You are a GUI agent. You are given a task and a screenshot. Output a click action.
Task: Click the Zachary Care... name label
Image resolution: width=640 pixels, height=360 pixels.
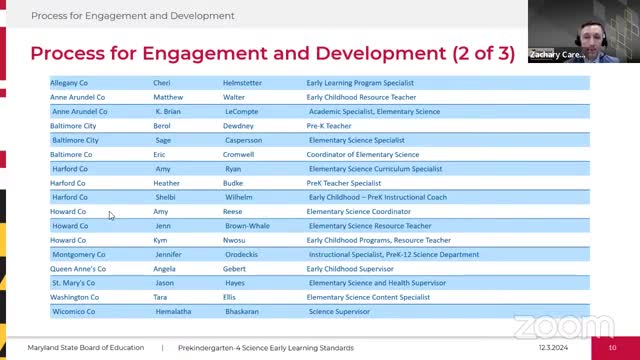(x=558, y=55)
